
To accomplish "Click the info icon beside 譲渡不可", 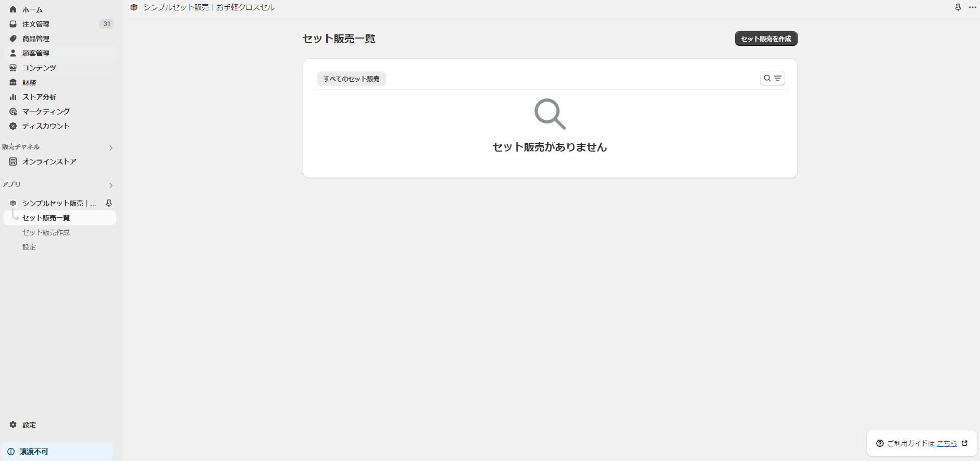I will 11,452.
